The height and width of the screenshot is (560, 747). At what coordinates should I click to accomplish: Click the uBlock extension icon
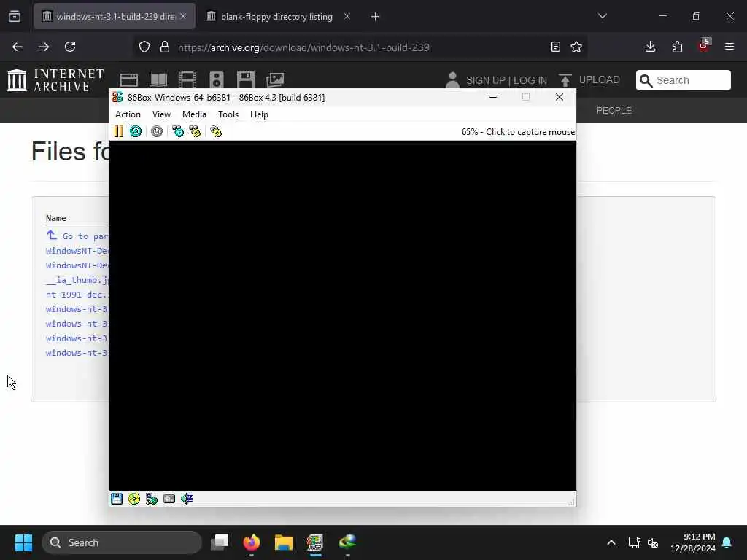coord(704,46)
